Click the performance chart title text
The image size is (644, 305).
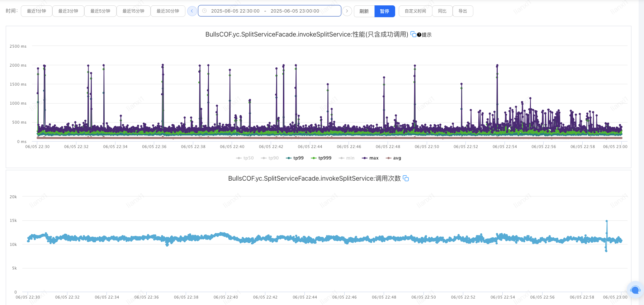[307, 34]
